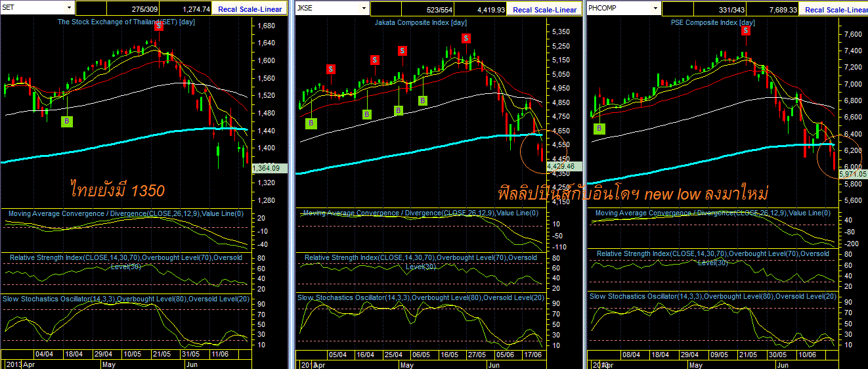Select the green B buy marker on SET chart

66,121
